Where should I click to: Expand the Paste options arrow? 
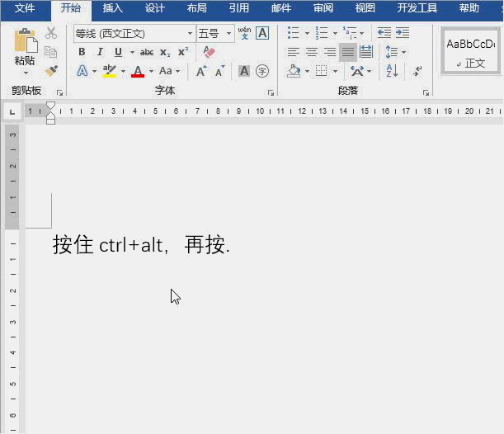[26, 73]
